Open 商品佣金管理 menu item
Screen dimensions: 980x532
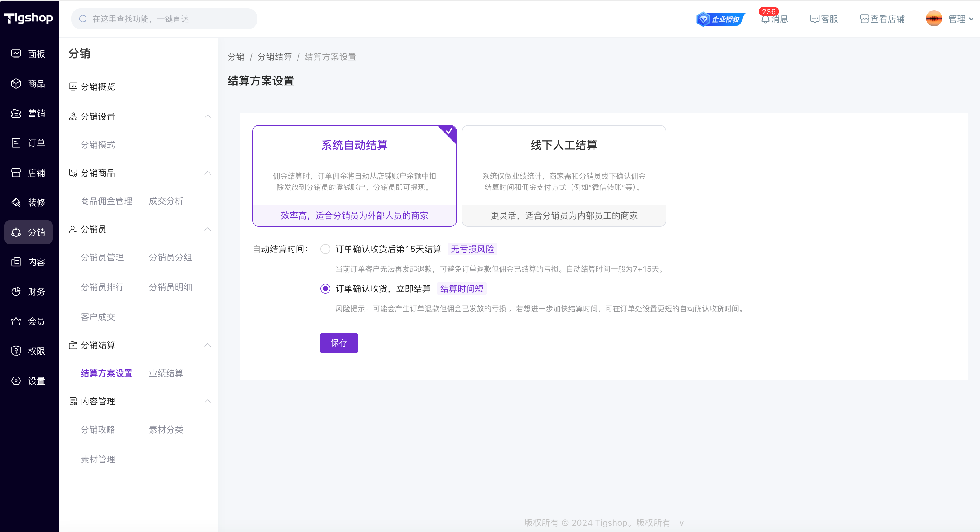pos(107,201)
